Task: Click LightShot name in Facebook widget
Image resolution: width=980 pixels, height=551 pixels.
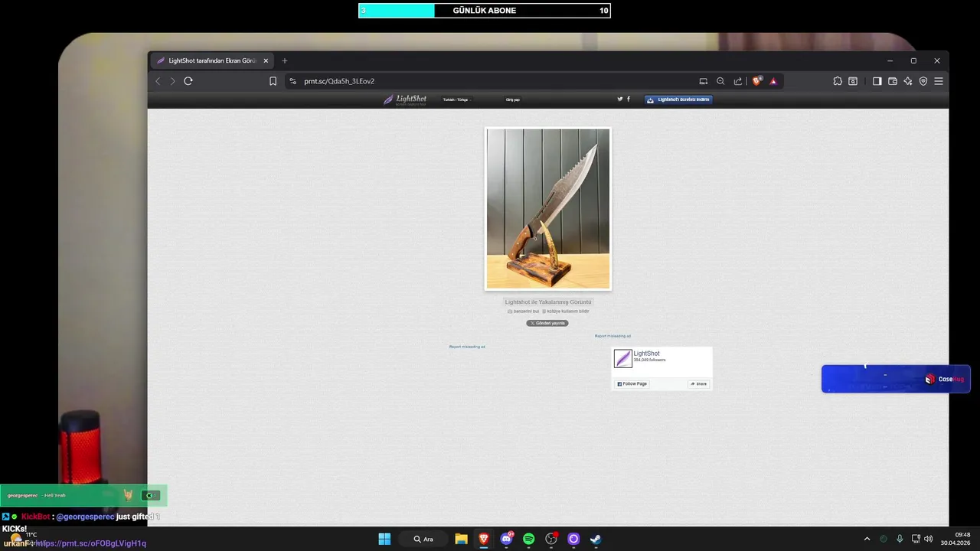Action: [x=646, y=354]
